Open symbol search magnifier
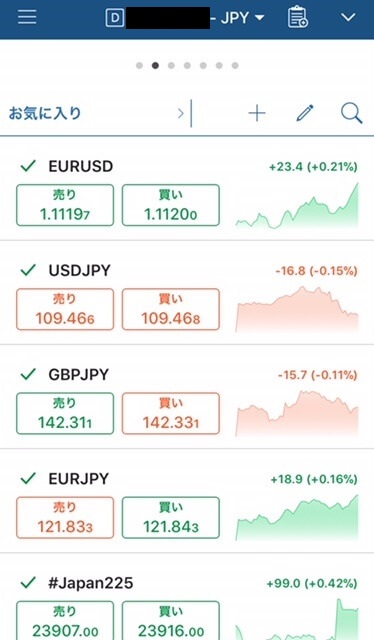Viewport: 374px width, 640px height. pyautogui.click(x=351, y=113)
